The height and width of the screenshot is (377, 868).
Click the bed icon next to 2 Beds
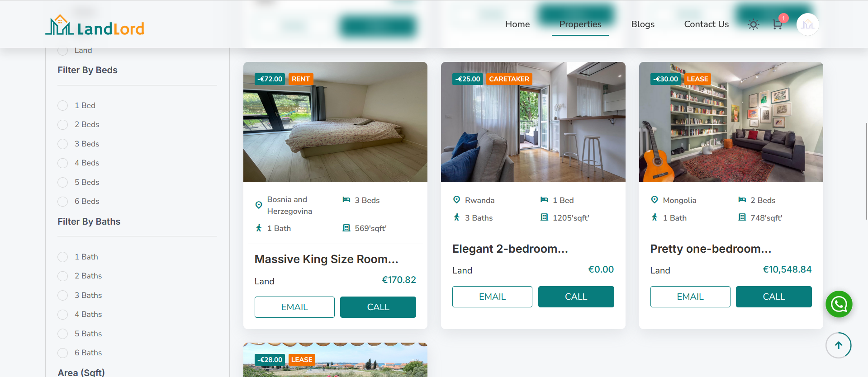coord(742,200)
